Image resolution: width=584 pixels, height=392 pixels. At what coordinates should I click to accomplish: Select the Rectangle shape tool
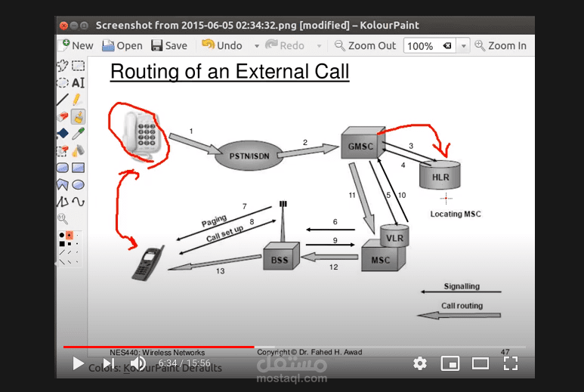[x=79, y=168]
